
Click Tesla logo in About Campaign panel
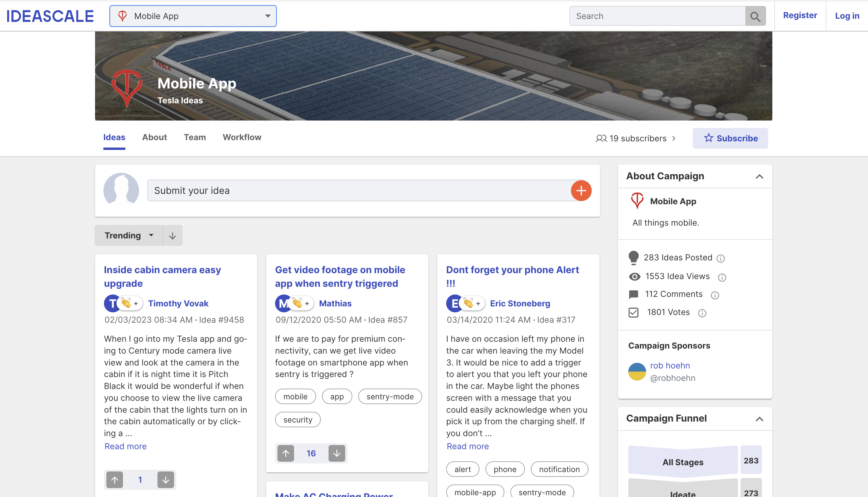637,201
